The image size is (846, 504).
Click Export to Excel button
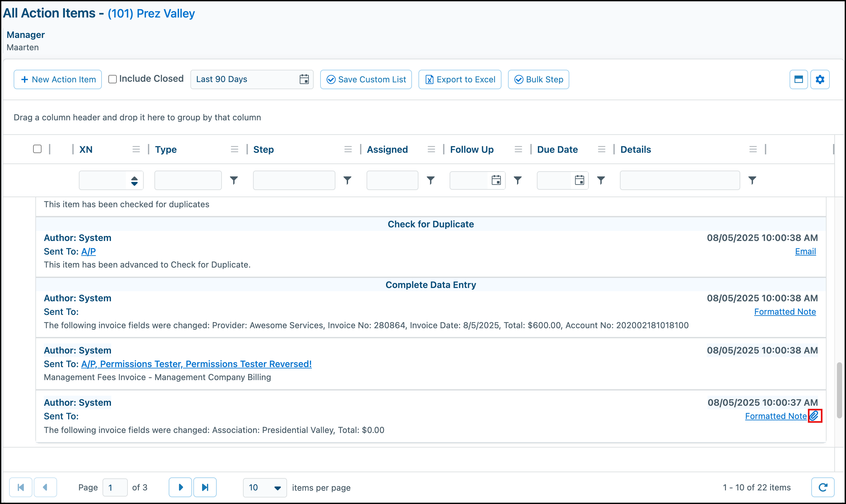tap(460, 79)
